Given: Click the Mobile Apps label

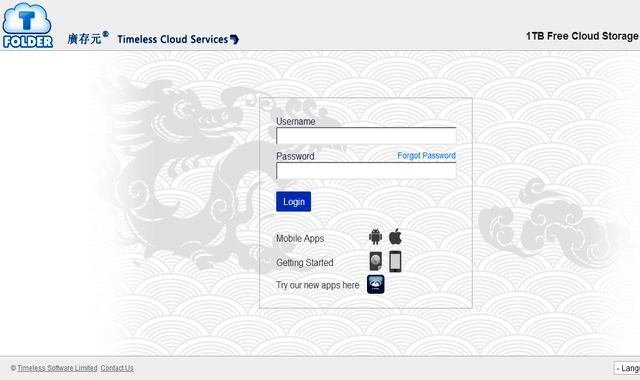Looking at the screenshot, I should point(300,238).
